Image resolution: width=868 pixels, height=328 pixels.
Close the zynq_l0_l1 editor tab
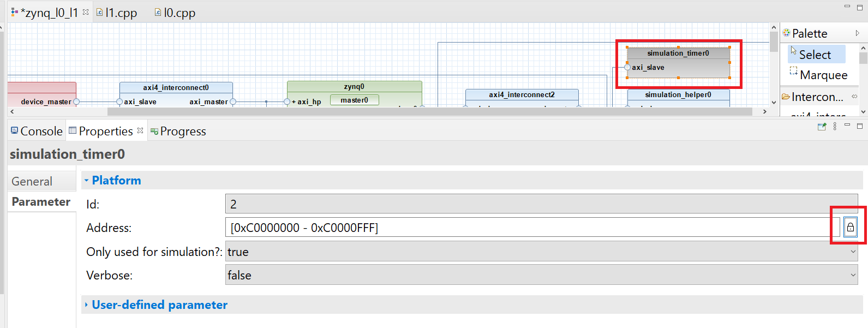tap(86, 11)
